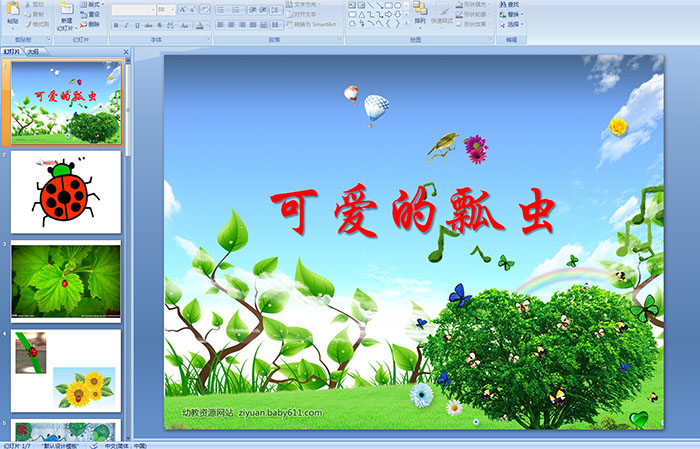Select the ladybug drawing slide 2 thumbnail
The width and height of the screenshot is (700, 449).
66,192
